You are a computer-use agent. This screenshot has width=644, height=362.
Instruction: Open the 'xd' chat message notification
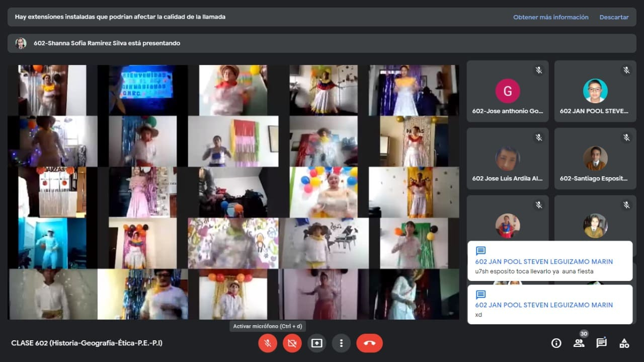coord(549,305)
